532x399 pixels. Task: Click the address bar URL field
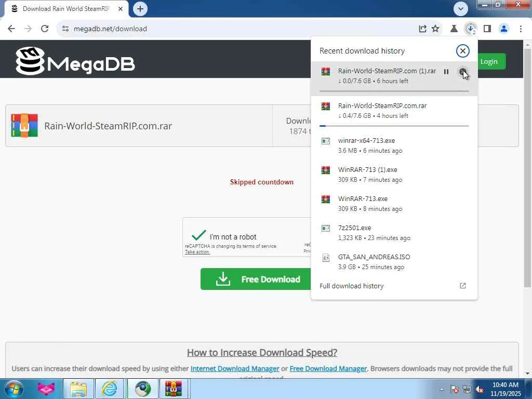pyautogui.click(x=237, y=29)
